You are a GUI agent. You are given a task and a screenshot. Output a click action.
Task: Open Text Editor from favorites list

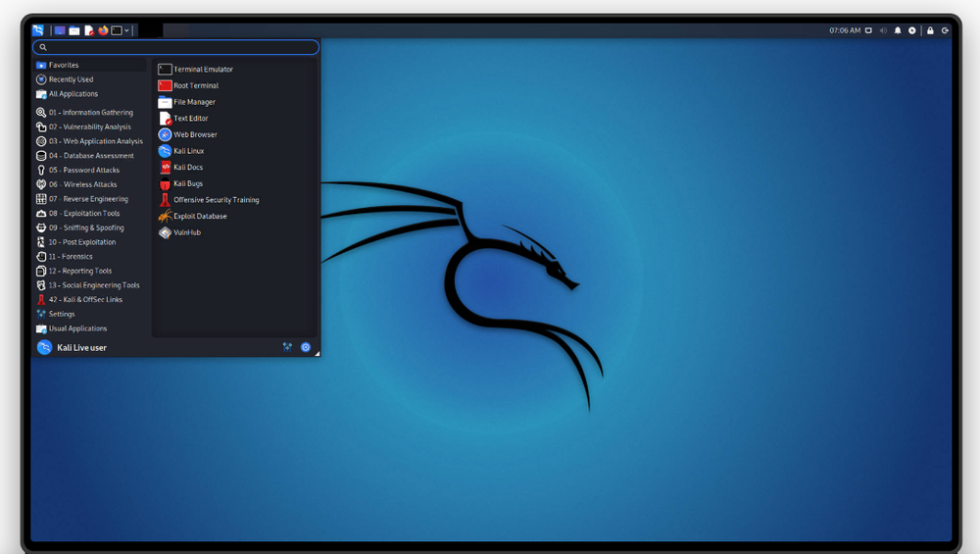click(235, 119)
